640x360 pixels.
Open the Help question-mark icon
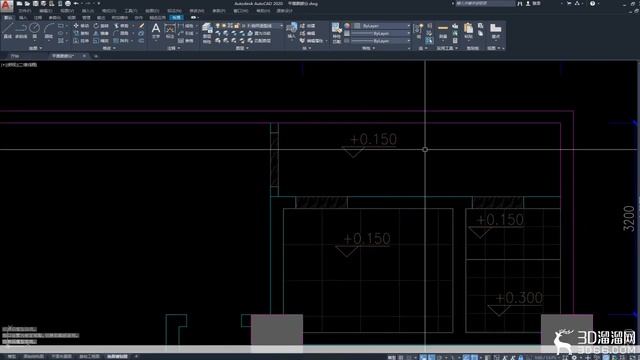(x=592, y=4)
